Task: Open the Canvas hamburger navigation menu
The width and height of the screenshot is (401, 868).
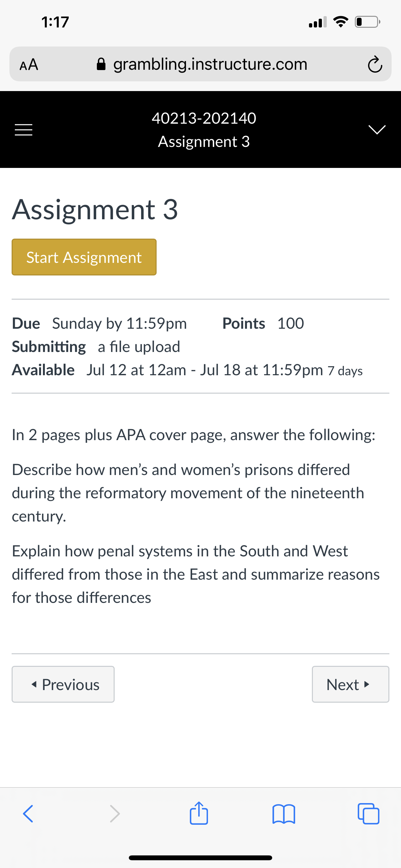Action: (24, 130)
